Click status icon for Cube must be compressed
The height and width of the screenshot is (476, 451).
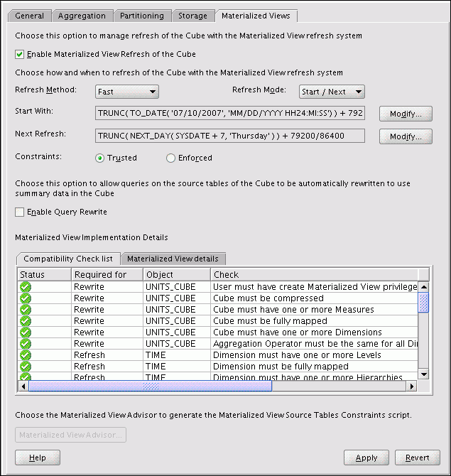pyautogui.click(x=26, y=298)
